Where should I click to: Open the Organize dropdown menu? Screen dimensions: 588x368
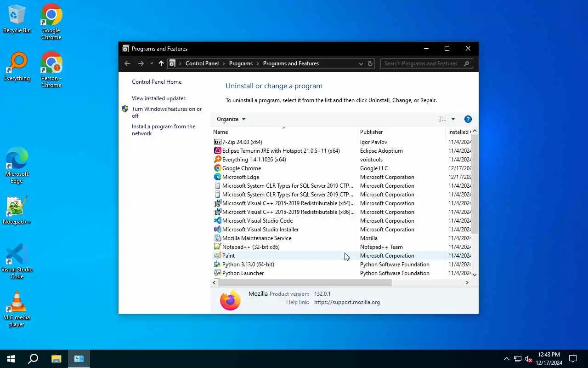[231, 119]
